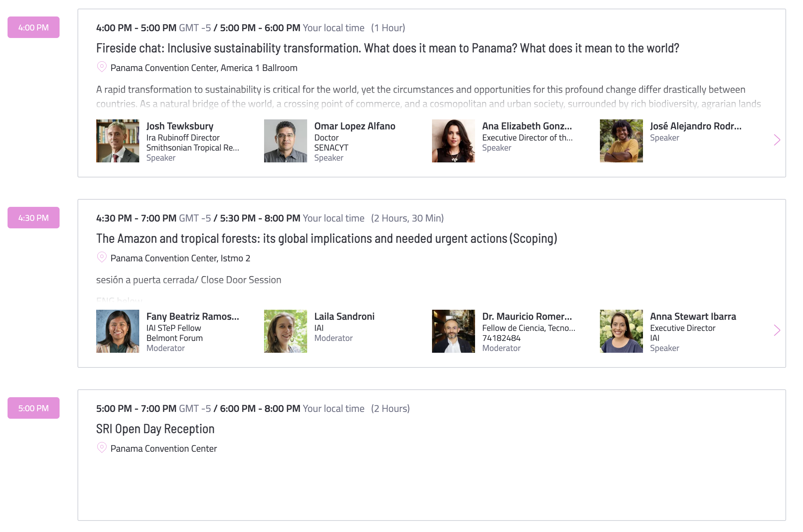Image resolution: width=803 pixels, height=532 pixels.
Task: Select the 4:30 PM time marker
Action: click(x=33, y=218)
